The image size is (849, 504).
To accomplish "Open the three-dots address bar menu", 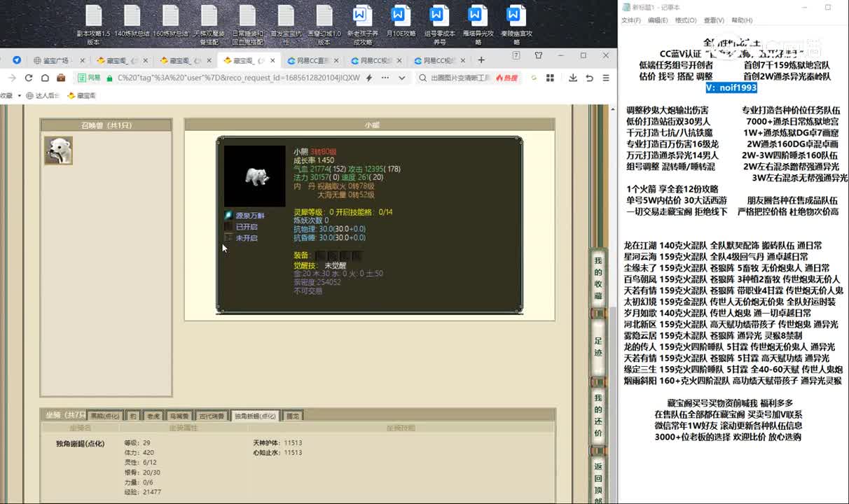I will pyautogui.click(x=386, y=78).
